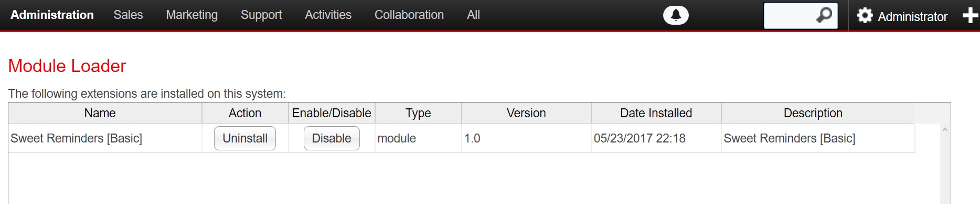The image size is (980, 204).
Task: Open the notifications bell icon
Action: (x=676, y=15)
